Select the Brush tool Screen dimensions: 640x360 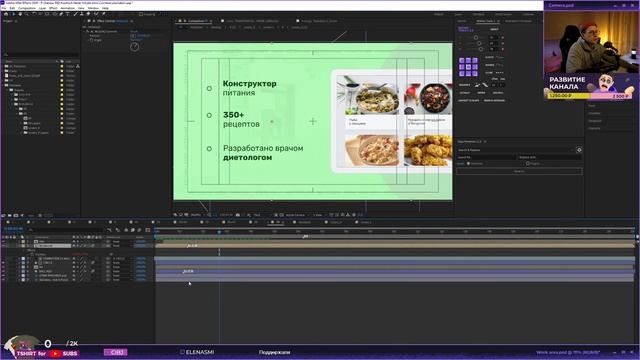click(x=76, y=14)
